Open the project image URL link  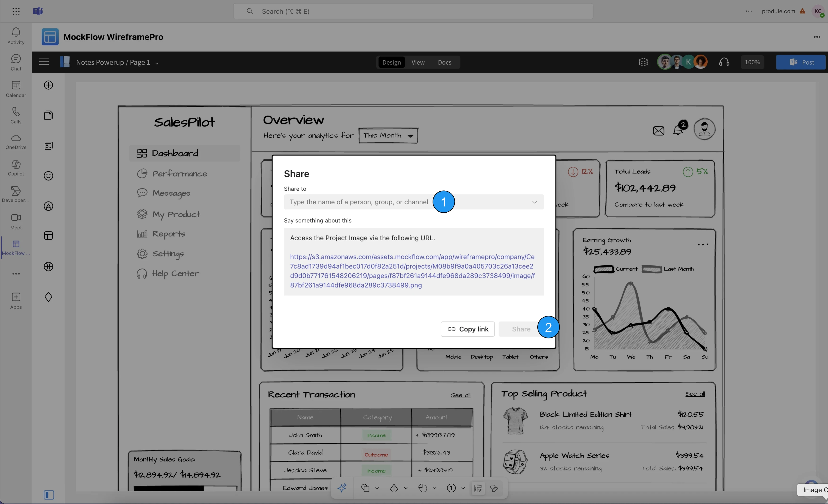pos(412,271)
